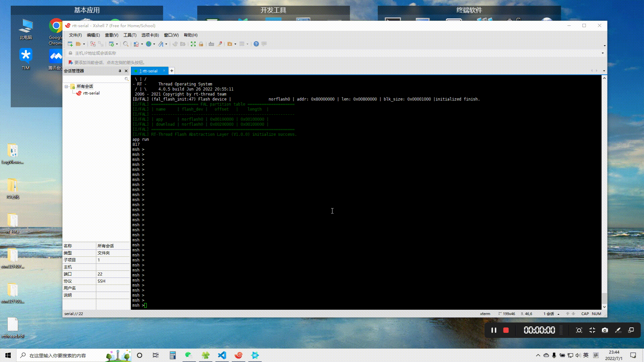Switch to the 1 rtt-serial tab
The width and height of the screenshot is (644, 362).
point(148,71)
